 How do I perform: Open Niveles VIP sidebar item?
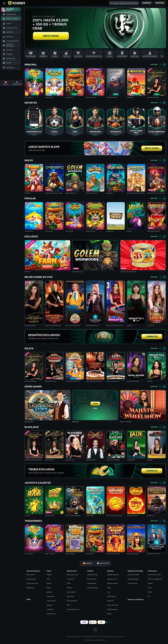click(x=11, y=68)
